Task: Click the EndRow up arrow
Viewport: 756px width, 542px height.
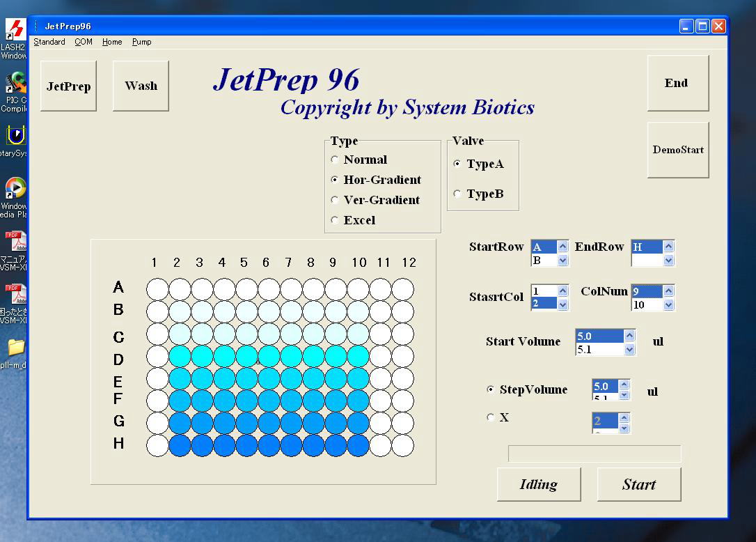Action: point(668,247)
